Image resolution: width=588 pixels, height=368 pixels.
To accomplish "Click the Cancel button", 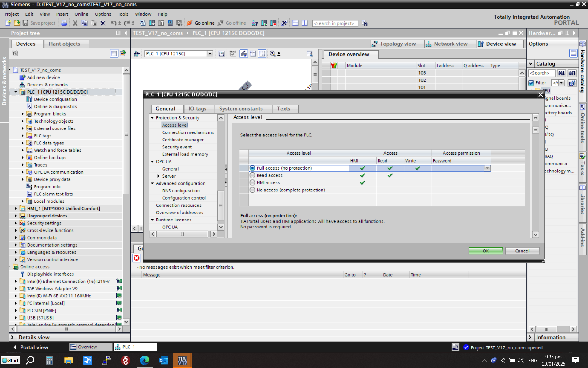I will [x=522, y=251].
